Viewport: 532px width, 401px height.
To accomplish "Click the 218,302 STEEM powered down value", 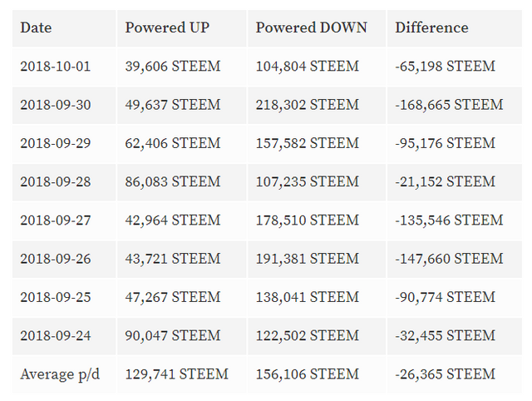I will (x=307, y=105).
